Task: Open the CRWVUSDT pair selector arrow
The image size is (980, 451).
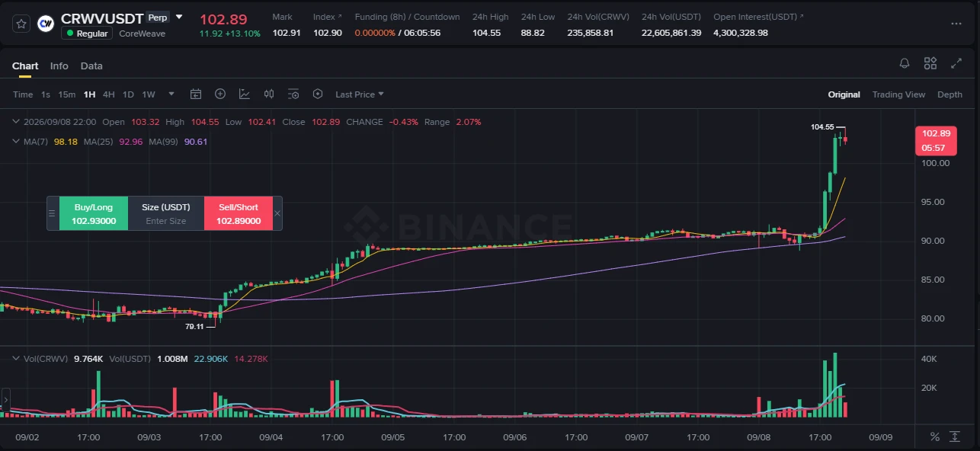Action: (x=179, y=17)
